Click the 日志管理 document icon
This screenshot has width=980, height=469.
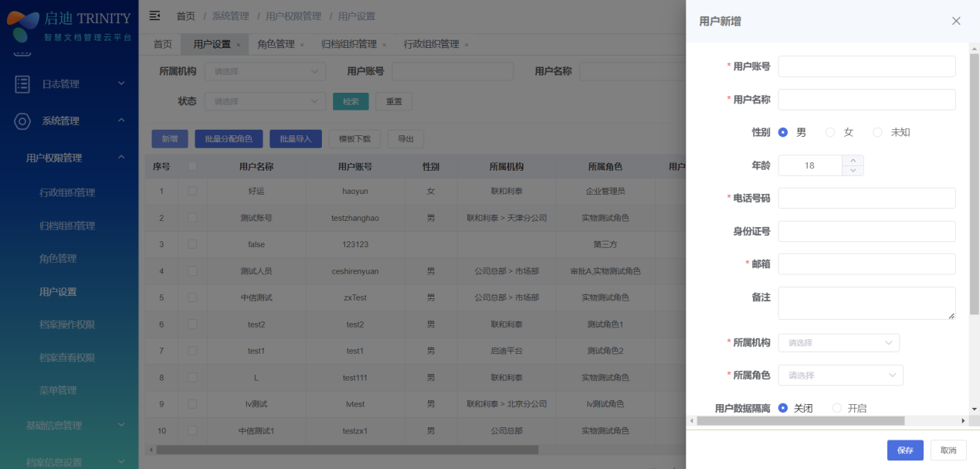pos(22,84)
